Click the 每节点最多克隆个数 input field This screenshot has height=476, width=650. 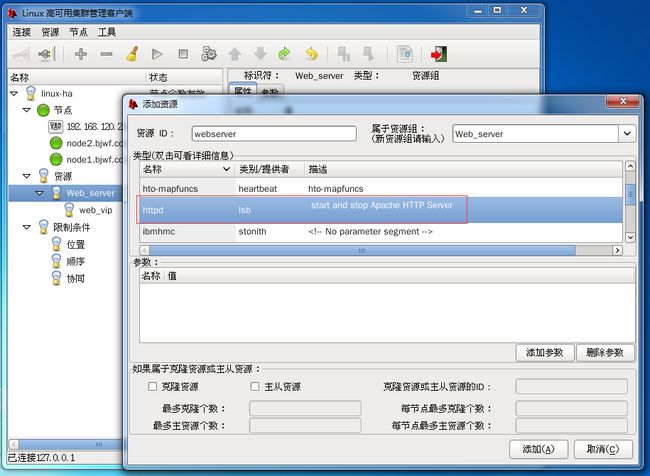571,408
